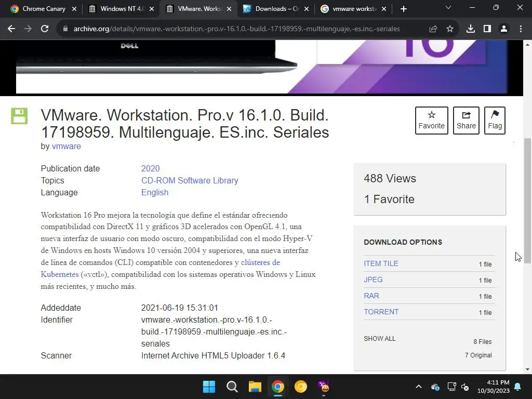Open Chrome three-dot menu
532x399 pixels.
point(521,29)
